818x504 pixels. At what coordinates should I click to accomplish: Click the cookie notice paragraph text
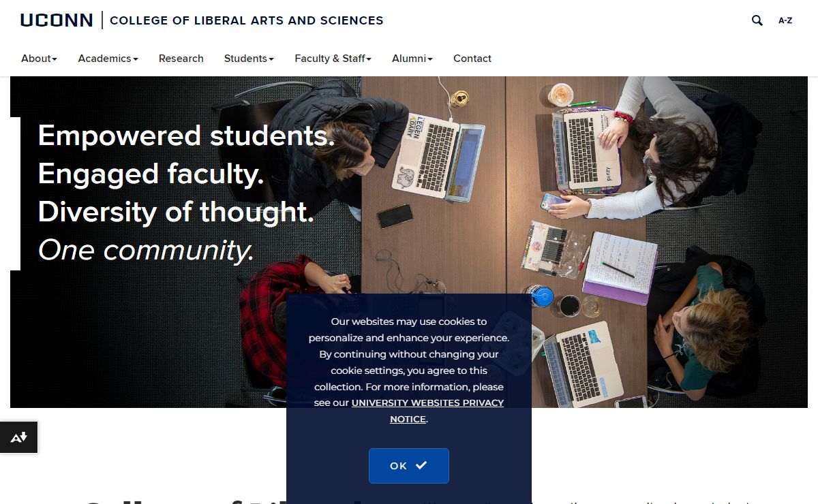408,354
